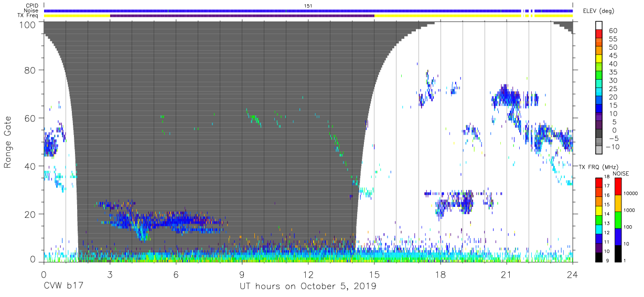Click x-axis tick label '21'
This screenshot has height=297, width=644.
(x=507, y=274)
